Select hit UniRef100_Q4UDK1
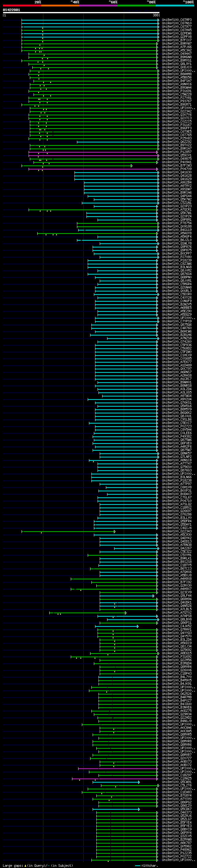Image resolution: width=197 pixels, height=868 pixels. point(177,603)
